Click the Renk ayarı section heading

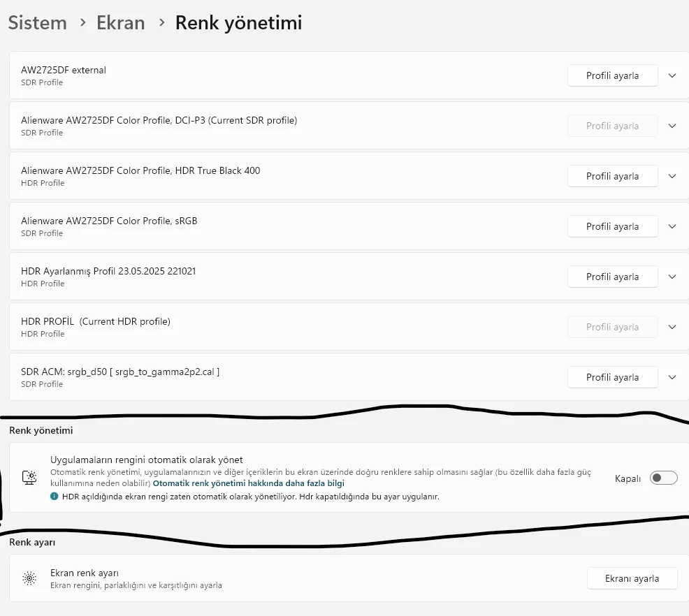point(32,542)
